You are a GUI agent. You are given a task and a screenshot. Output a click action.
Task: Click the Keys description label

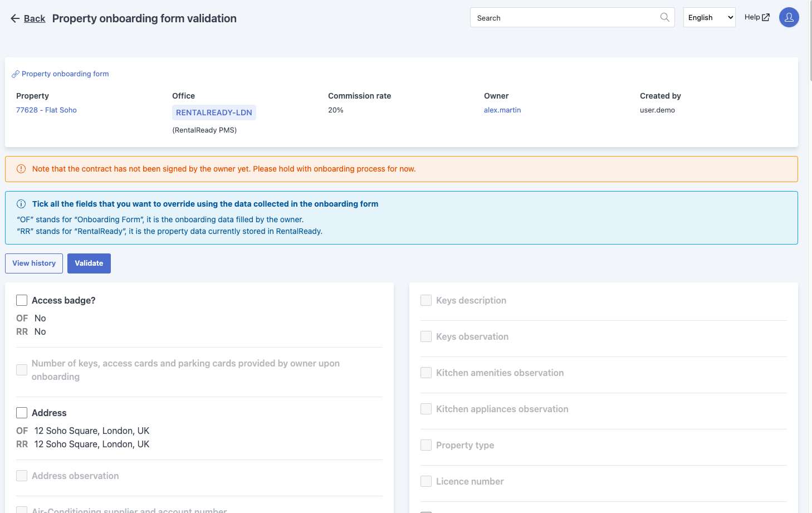coord(471,300)
